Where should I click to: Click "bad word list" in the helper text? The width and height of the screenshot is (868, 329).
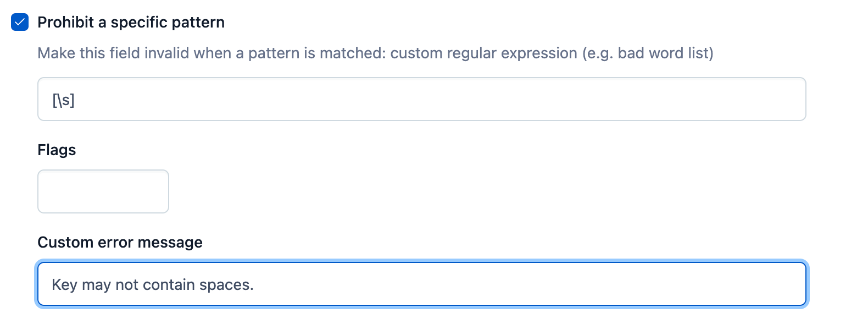[x=663, y=53]
